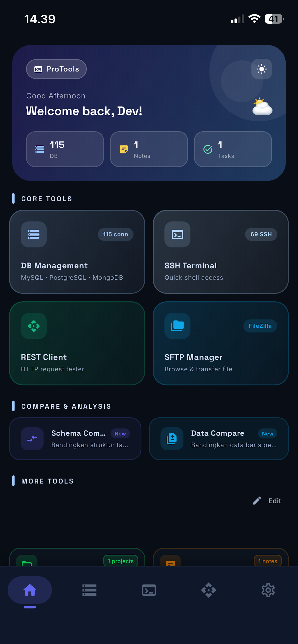Click the partly cloudy weather icon
298x644 pixels.
(262, 107)
